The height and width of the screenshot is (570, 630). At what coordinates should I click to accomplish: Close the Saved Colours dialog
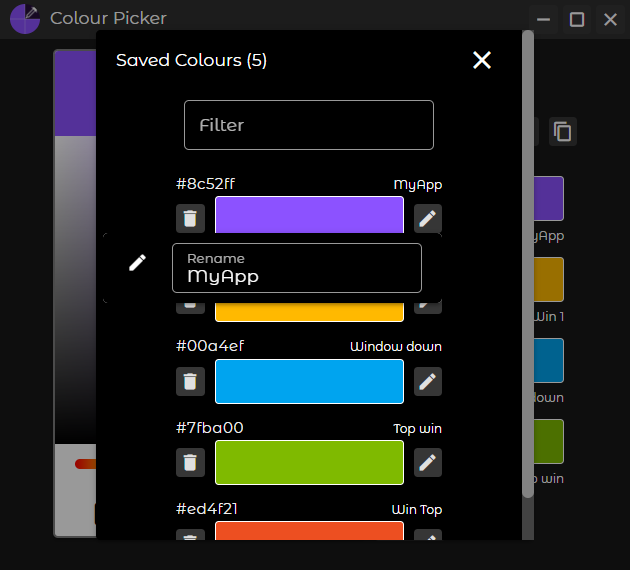click(482, 60)
